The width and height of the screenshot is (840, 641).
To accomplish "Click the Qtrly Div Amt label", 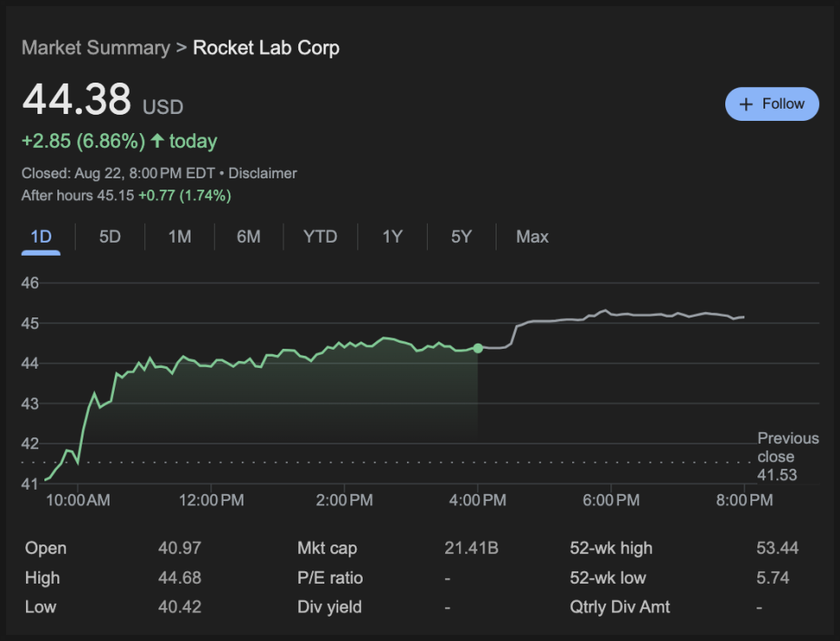I will pyautogui.click(x=620, y=607).
